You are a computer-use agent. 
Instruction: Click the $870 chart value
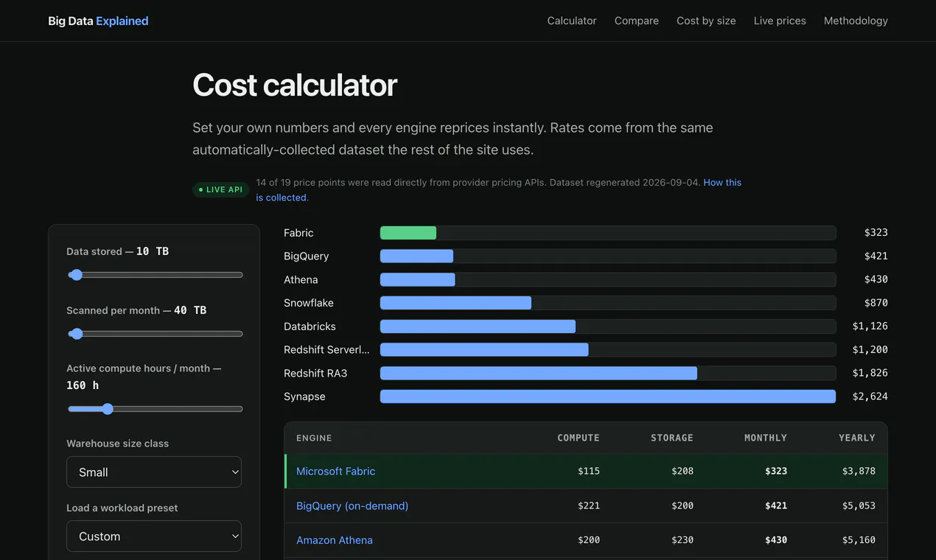tap(876, 303)
